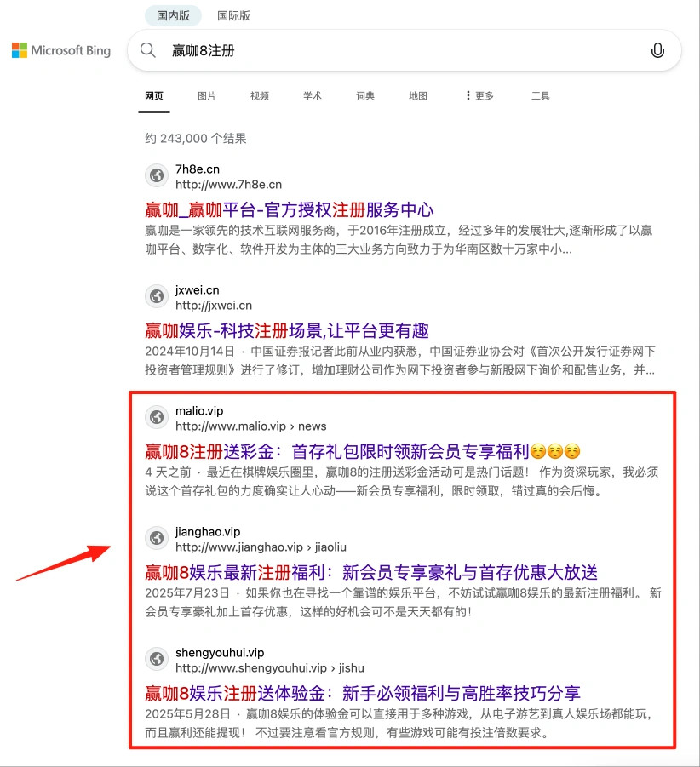
Task: Click the globe favicon beside shengyouhui.vip
Action: click(x=156, y=658)
